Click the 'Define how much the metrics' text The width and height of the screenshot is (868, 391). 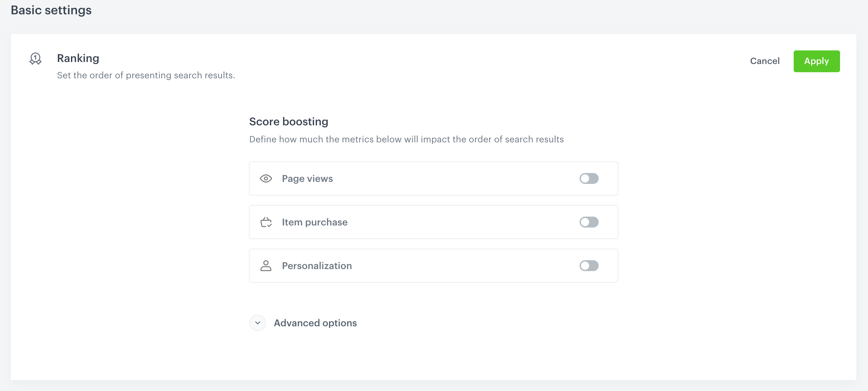tap(406, 139)
